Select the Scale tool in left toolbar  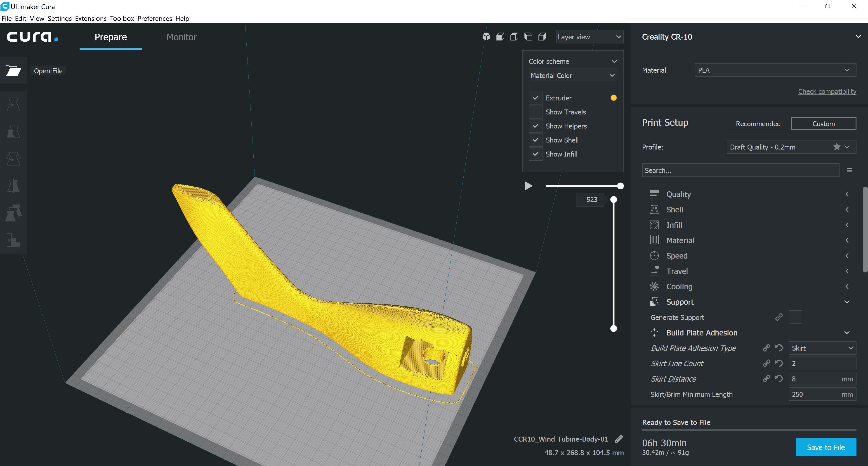(13, 131)
